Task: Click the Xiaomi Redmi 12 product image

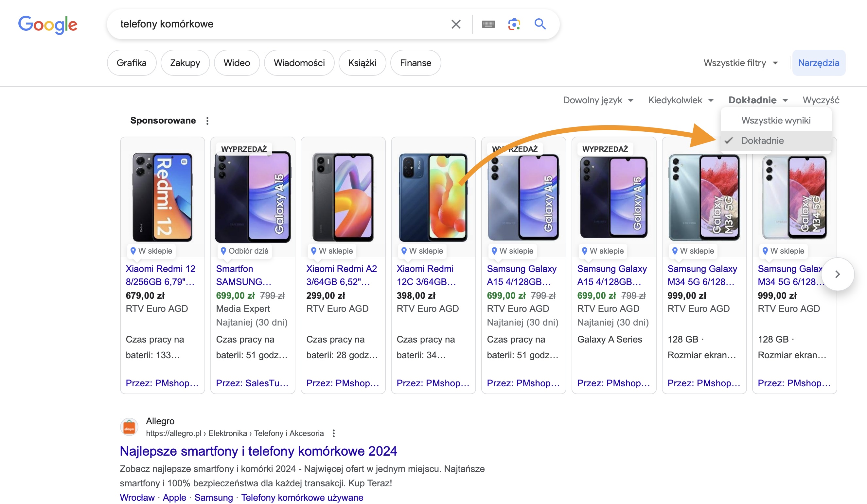Action: point(162,197)
